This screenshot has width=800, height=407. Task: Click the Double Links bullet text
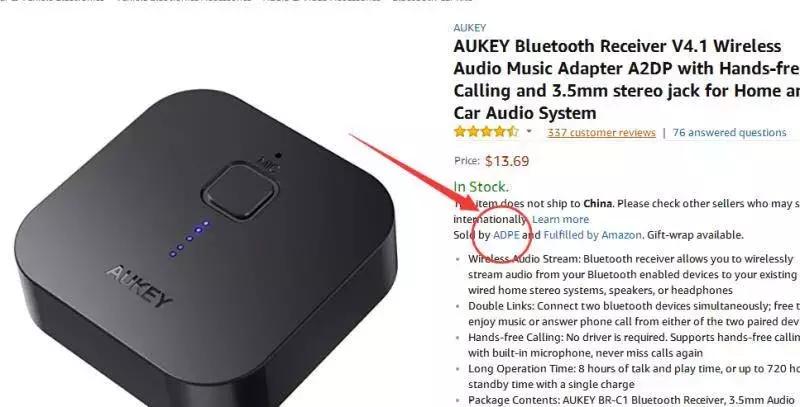(634, 314)
